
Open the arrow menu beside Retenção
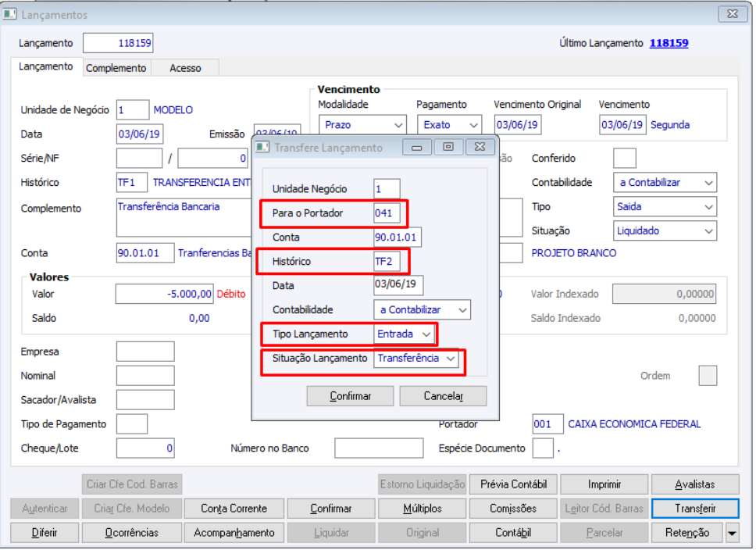click(x=732, y=533)
